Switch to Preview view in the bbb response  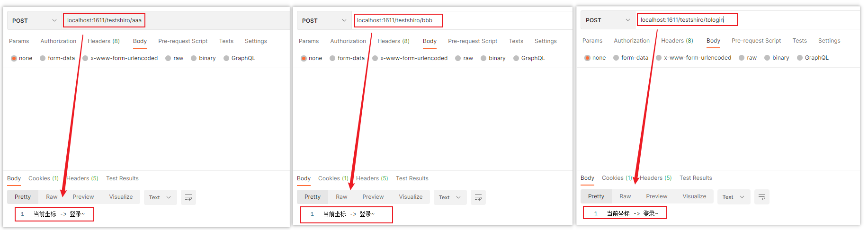tap(373, 197)
